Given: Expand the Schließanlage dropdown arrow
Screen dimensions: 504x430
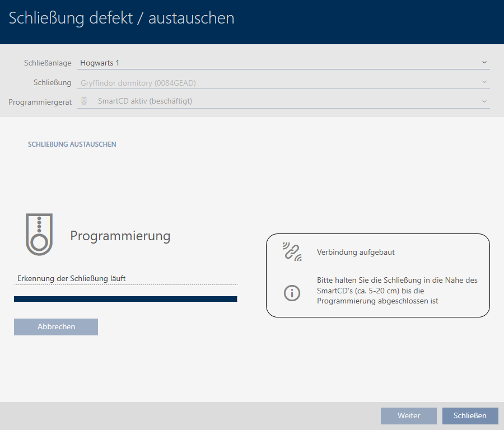Looking at the screenshot, I should pos(484,63).
